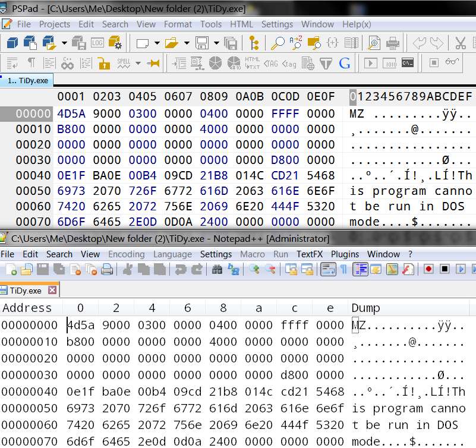Click PSPad command line console icon
This screenshot has width=476, height=448.
click(x=408, y=63)
